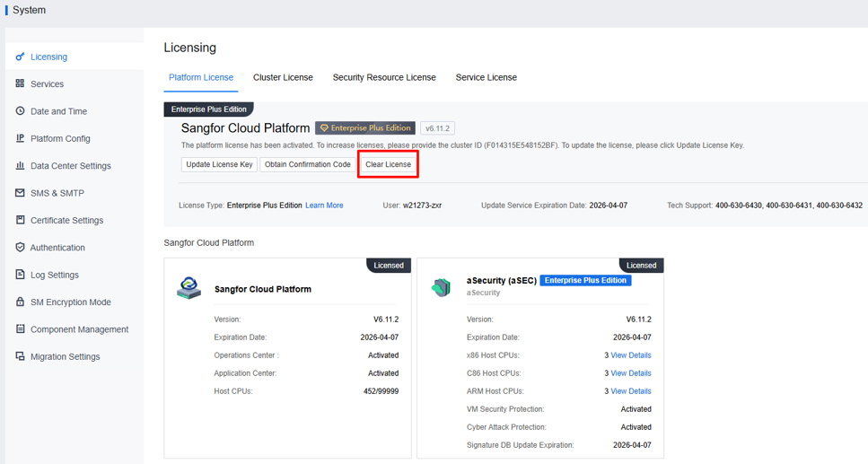
Task: Click the Authentication shield icon
Action: [20, 247]
